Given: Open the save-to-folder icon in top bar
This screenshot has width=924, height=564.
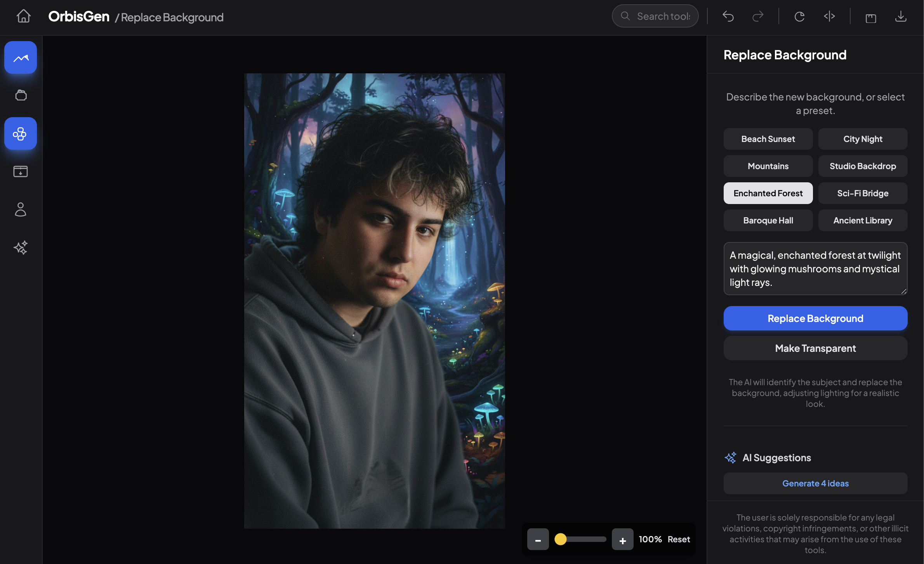Looking at the screenshot, I should [x=870, y=17].
